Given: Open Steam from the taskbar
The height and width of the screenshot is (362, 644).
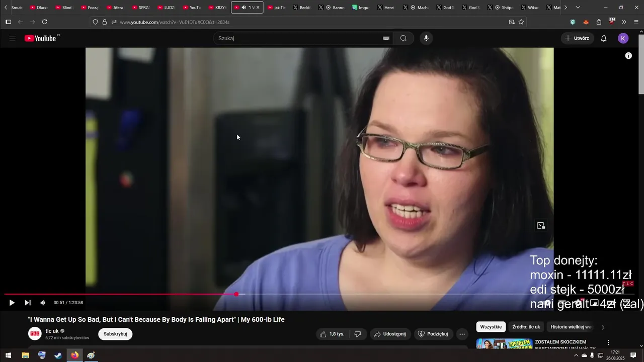Looking at the screenshot, I should tap(58, 355).
